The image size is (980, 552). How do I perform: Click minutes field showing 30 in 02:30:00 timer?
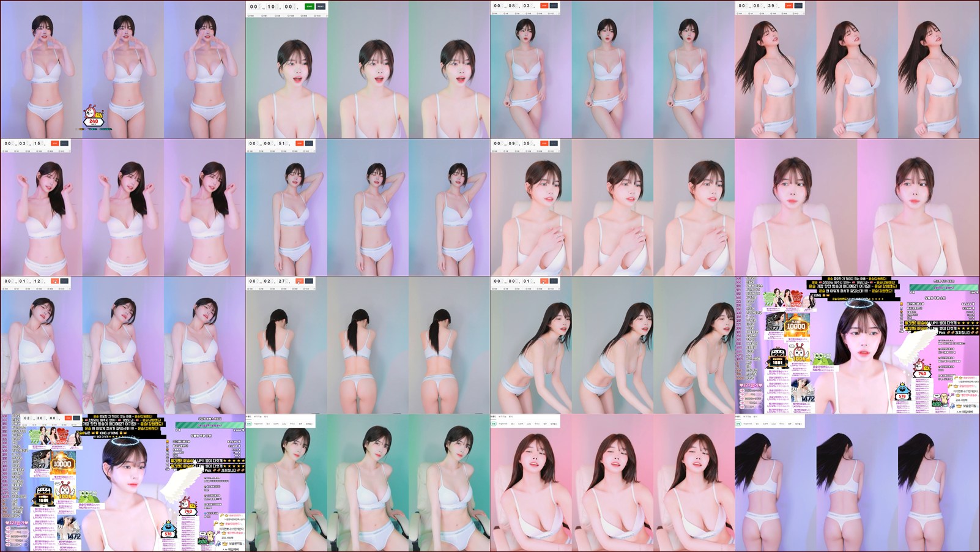[39, 419]
